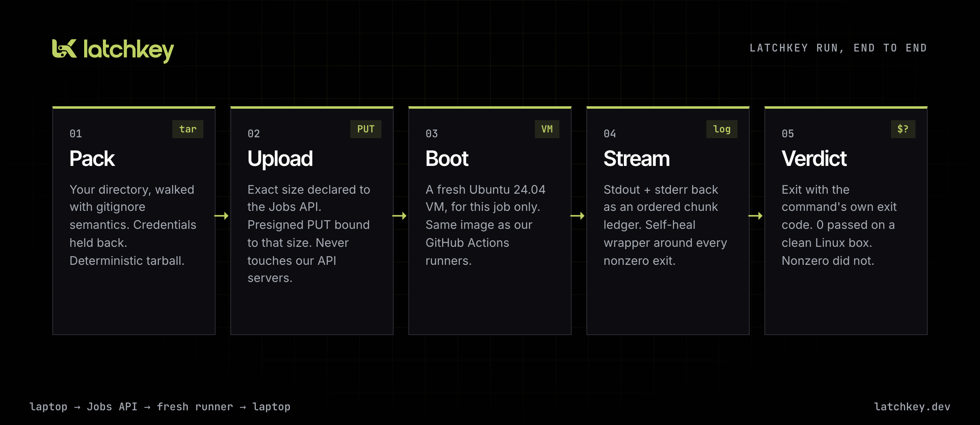Screen dimensions: 980x425
Task: Click the arrow between Upload and Boot
Action: 399,216
